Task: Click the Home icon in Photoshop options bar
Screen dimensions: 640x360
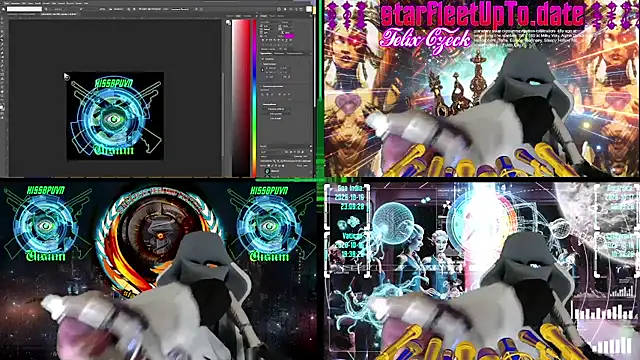Action: 3,9
